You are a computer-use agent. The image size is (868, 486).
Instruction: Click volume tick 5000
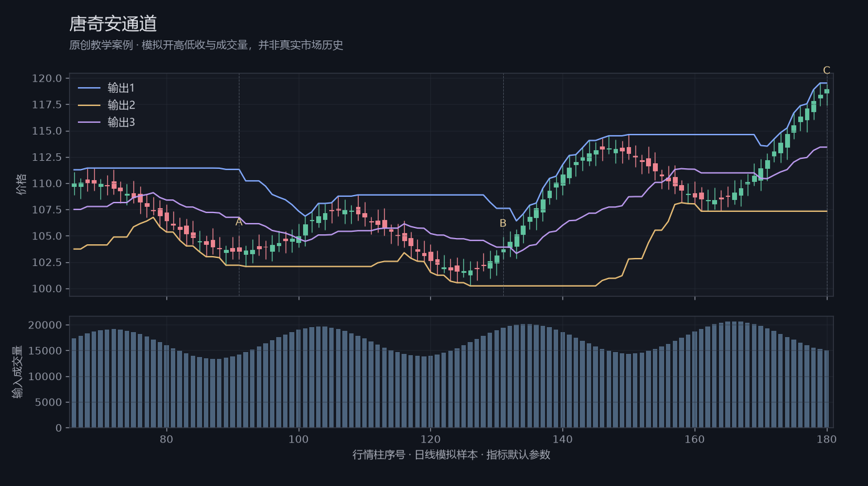[49, 402]
